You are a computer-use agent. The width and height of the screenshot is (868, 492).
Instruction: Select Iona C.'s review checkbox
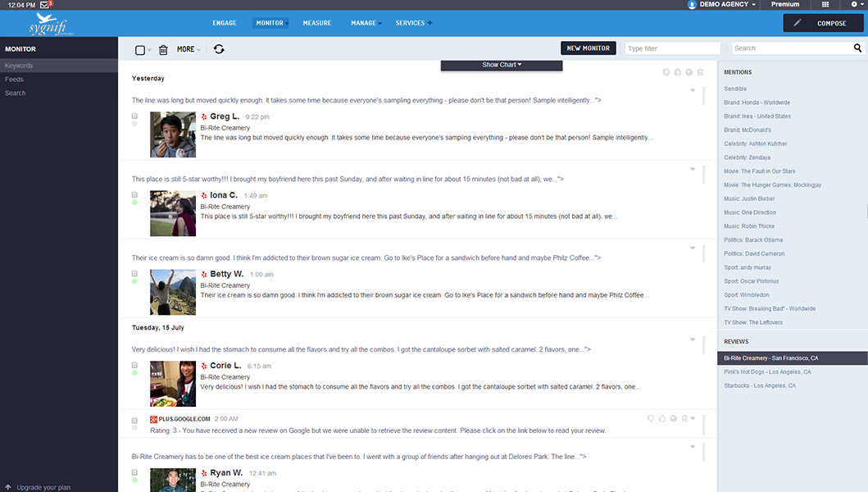point(134,195)
